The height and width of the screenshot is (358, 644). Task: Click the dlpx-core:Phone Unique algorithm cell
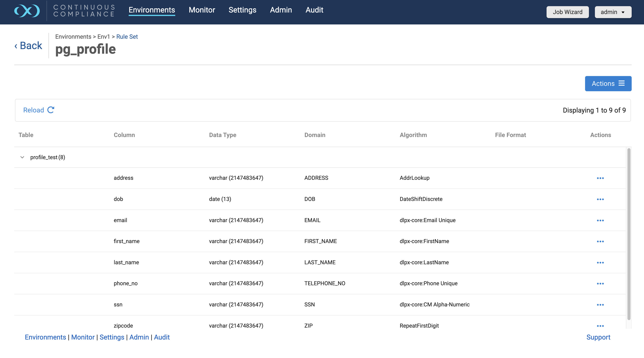coord(428,283)
